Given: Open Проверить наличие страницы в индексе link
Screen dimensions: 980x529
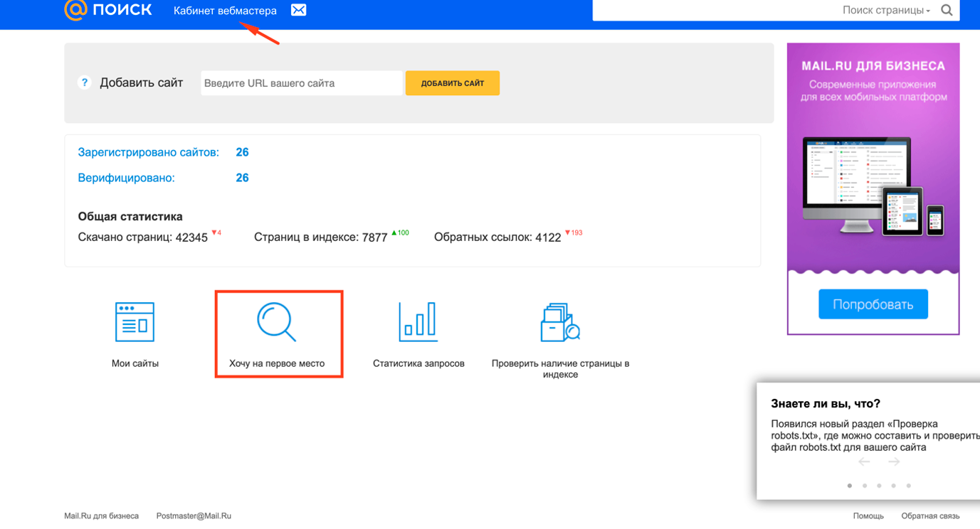Looking at the screenshot, I should tap(560, 368).
